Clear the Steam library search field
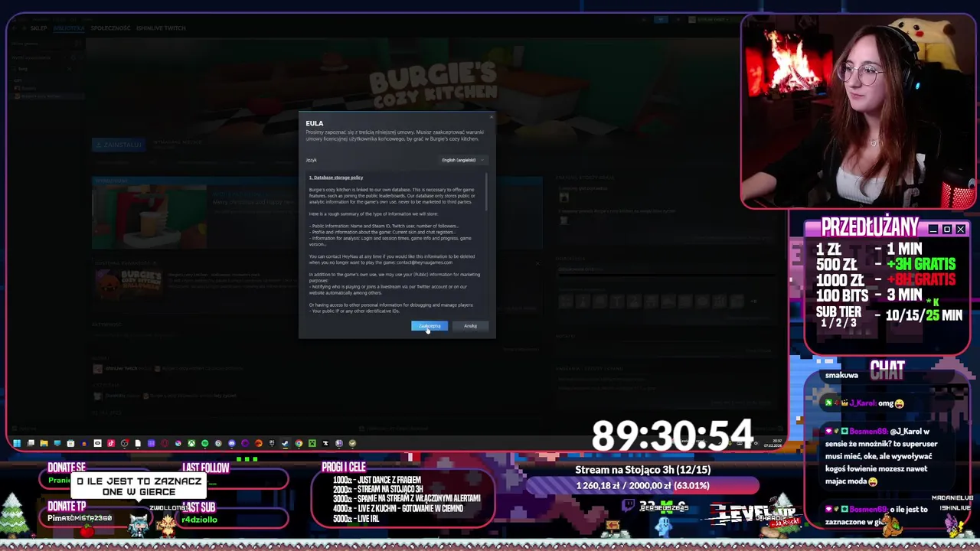Viewport: 980px width, 551px height. click(69, 69)
